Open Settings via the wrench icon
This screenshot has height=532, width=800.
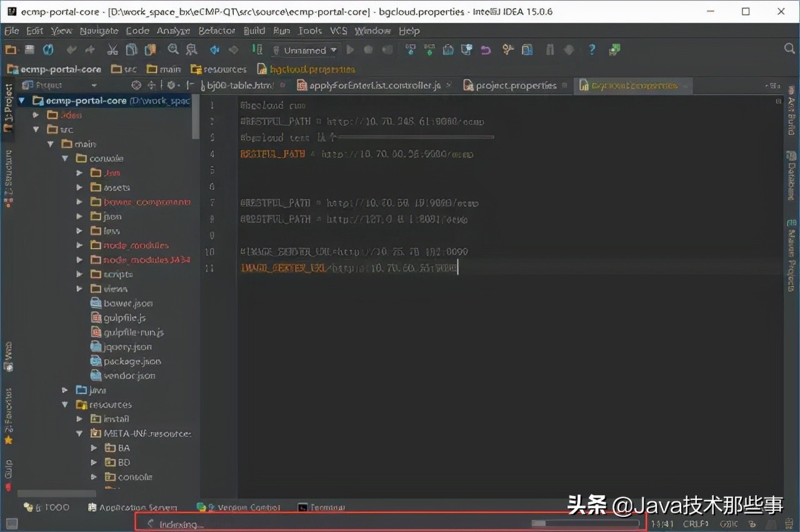(x=508, y=50)
